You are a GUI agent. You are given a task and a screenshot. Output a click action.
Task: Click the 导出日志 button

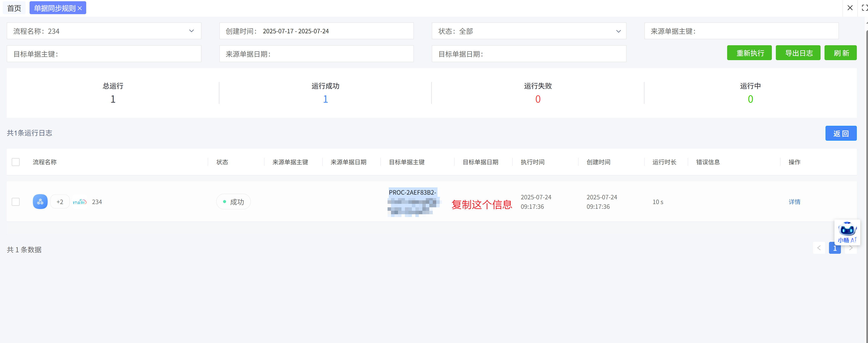pyautogui.click(x=798, y=53)
